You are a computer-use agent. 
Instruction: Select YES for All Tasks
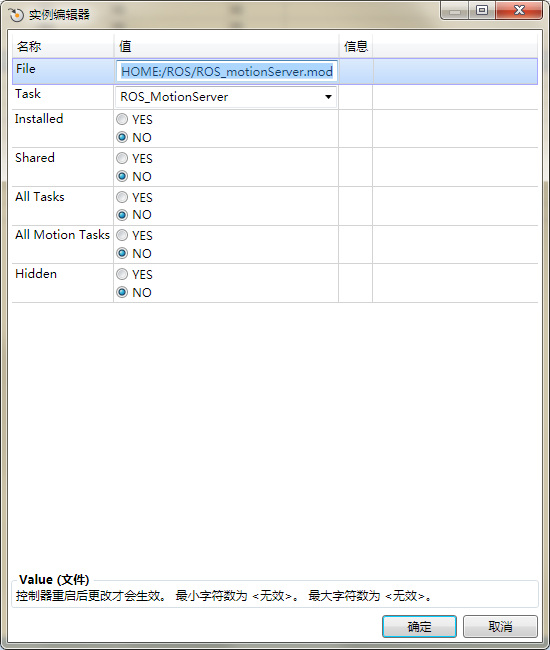(x=122, y=197)
